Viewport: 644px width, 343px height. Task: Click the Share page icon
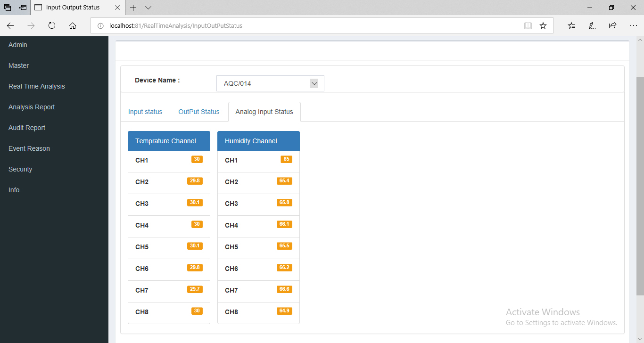[x=612, y=26]
